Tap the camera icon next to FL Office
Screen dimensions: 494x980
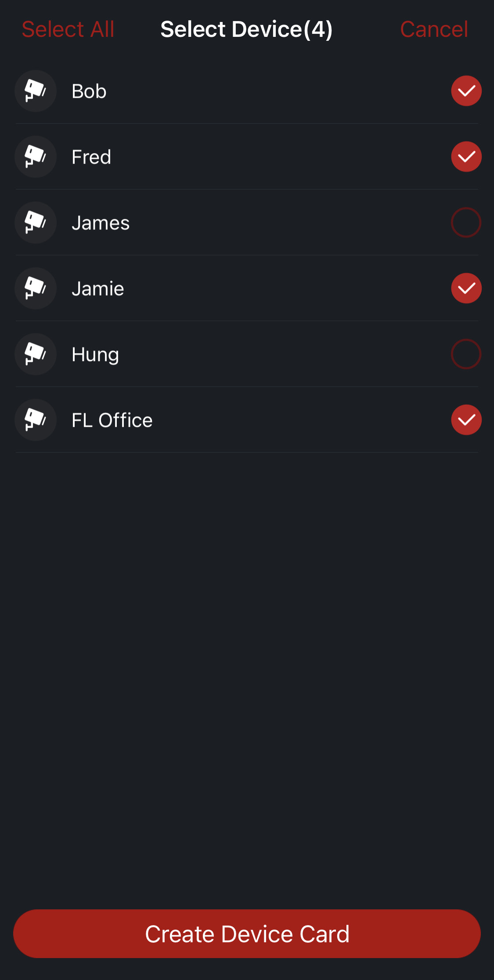[x=36, y=420]
